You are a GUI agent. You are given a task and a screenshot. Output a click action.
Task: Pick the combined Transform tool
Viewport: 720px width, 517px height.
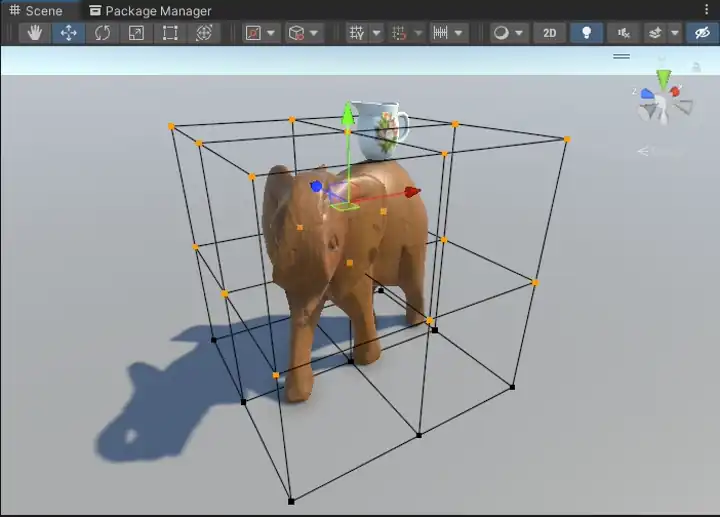click(204, 33)
